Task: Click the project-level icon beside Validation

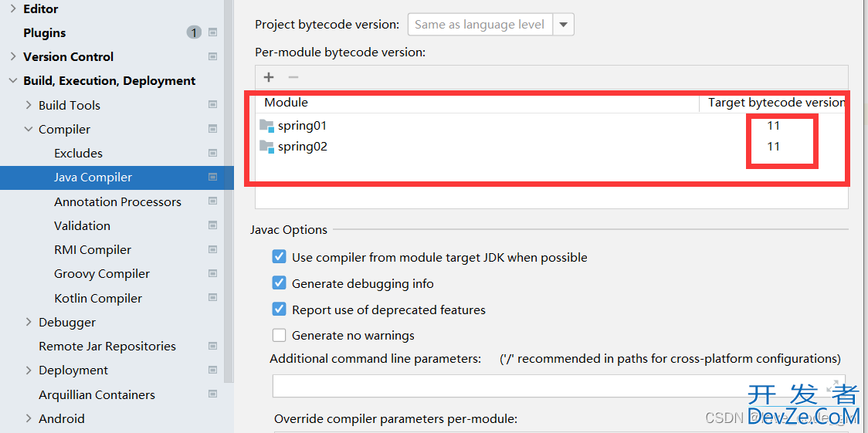Action: click(x=212, y=225)
